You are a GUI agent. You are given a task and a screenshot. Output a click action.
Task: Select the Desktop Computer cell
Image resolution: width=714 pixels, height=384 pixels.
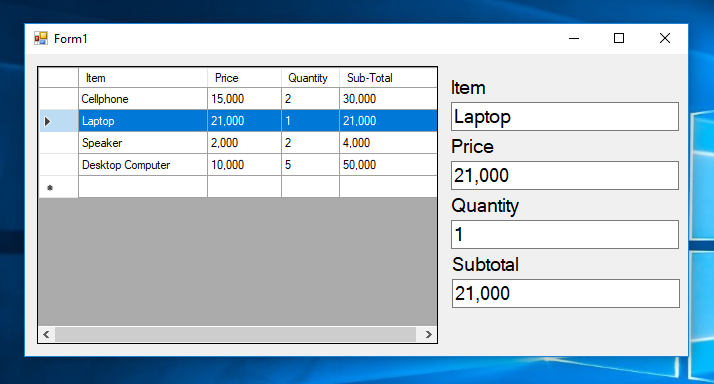(x=143, y=165)
